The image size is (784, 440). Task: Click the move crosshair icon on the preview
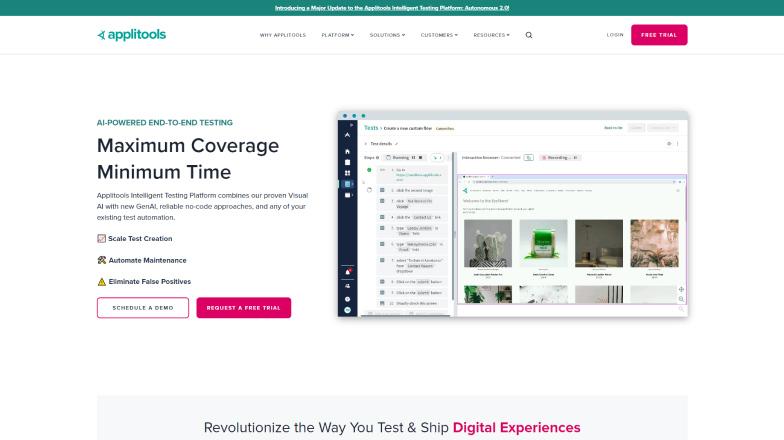point(681,289)
